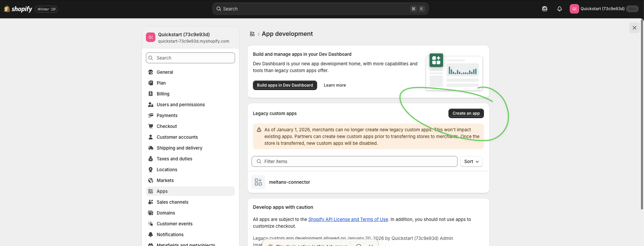Click the Customer events icon
The width and height of the screenshot is (644, 246).
(x=151, y=224)
